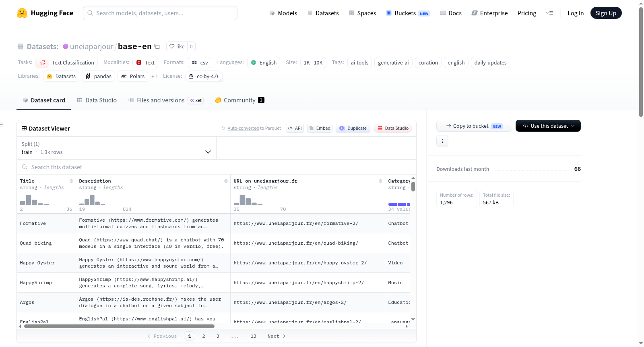
Task: Select the English language tag
Action: [264, 62]
